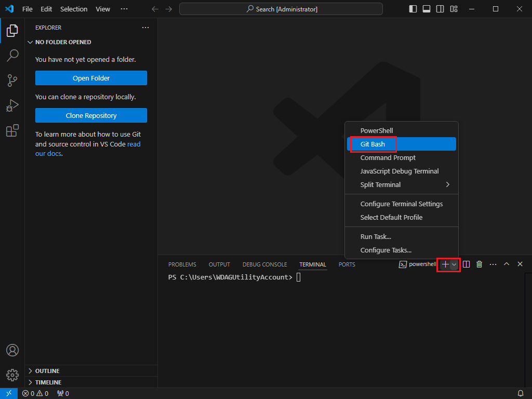Kill terminal with the trash icon

point(480,264)
